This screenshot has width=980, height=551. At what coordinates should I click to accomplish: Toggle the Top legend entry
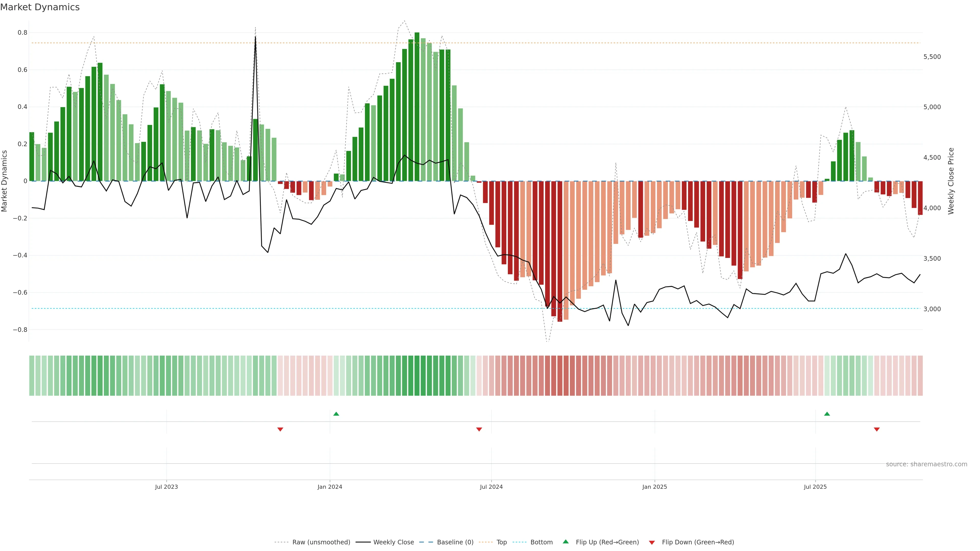pos(501,542)
